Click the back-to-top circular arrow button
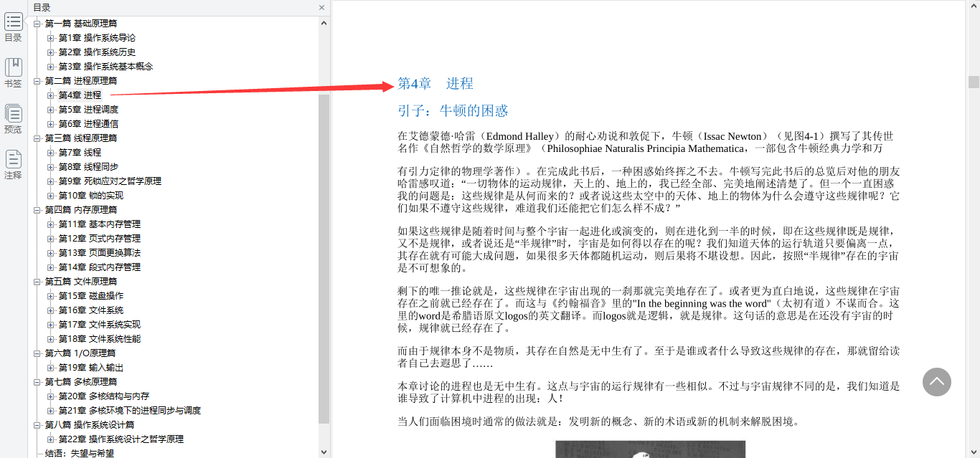 point(936,382)
